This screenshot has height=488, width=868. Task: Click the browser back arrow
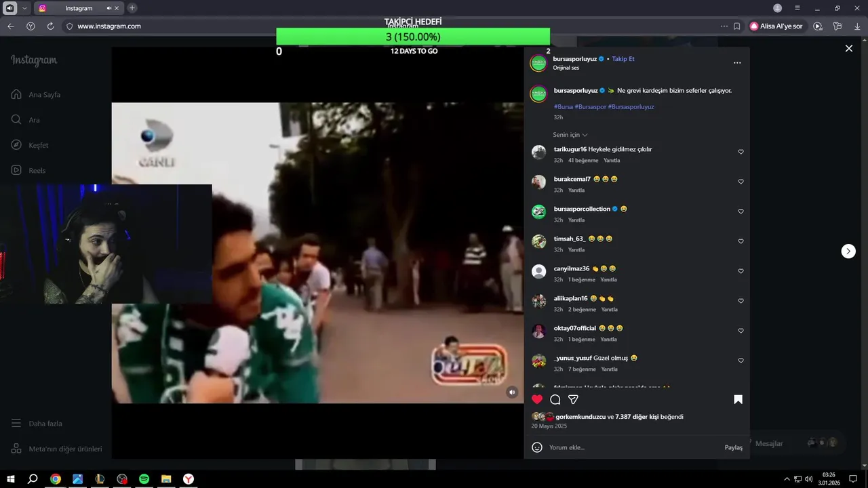[11, 26]
